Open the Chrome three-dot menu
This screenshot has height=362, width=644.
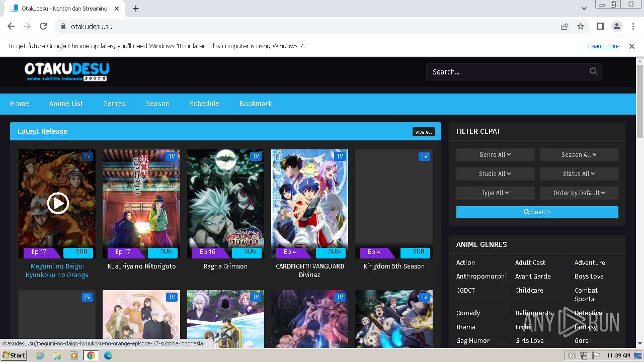coord(632,26)
